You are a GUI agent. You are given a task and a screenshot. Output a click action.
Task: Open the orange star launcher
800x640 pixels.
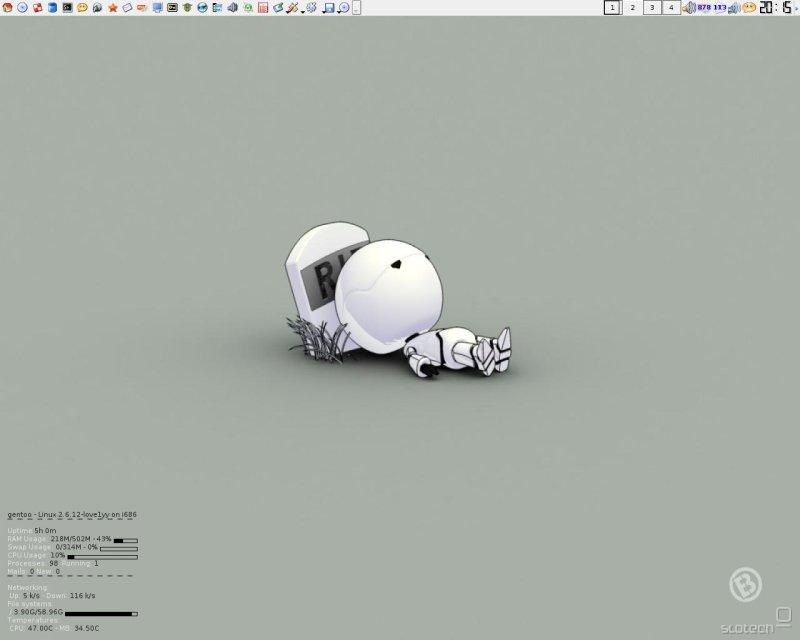coord(113,7)
